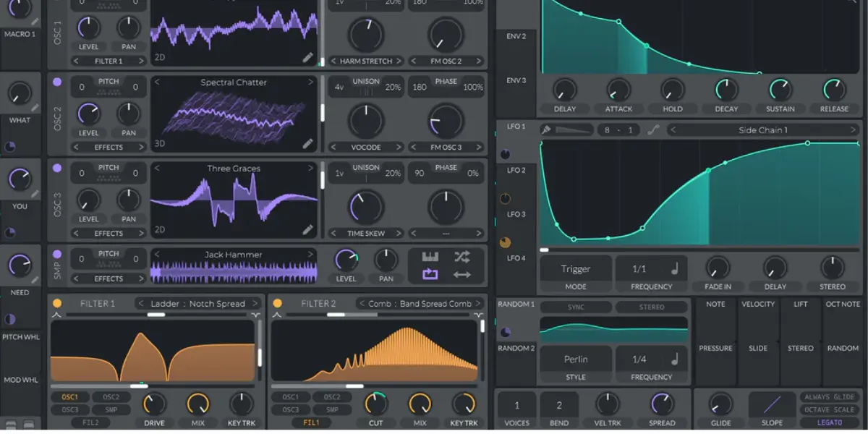The width and height of the screenshot is (868, 434).
Task: Click the voice SPREAD knob
Action: tap(662, 404)
